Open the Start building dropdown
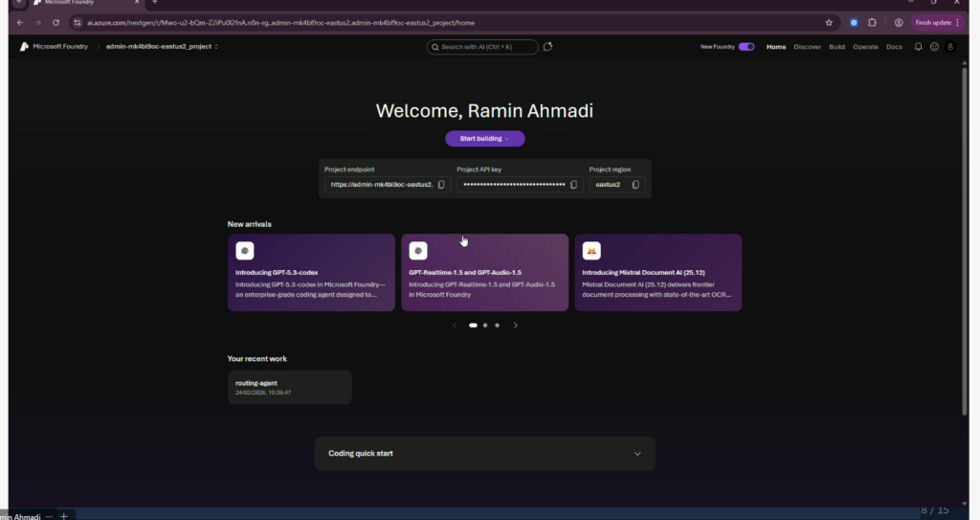The image size is (980, 520). 484,139
